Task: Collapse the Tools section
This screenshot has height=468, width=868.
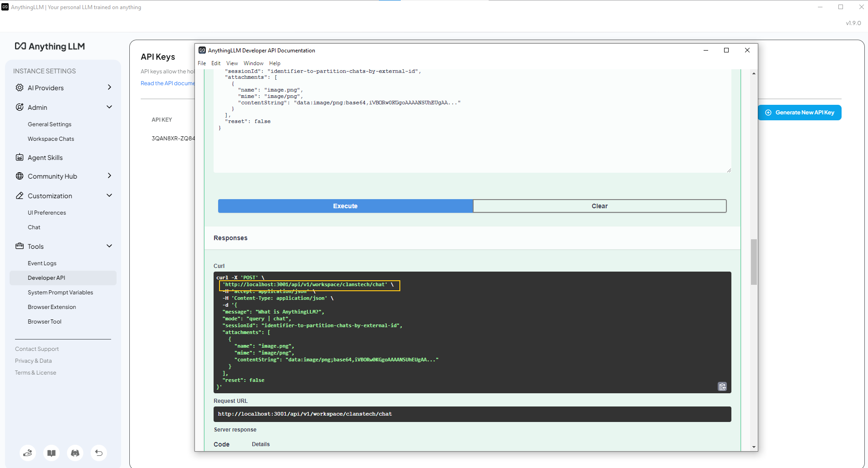Action: (x=109, y=246)
